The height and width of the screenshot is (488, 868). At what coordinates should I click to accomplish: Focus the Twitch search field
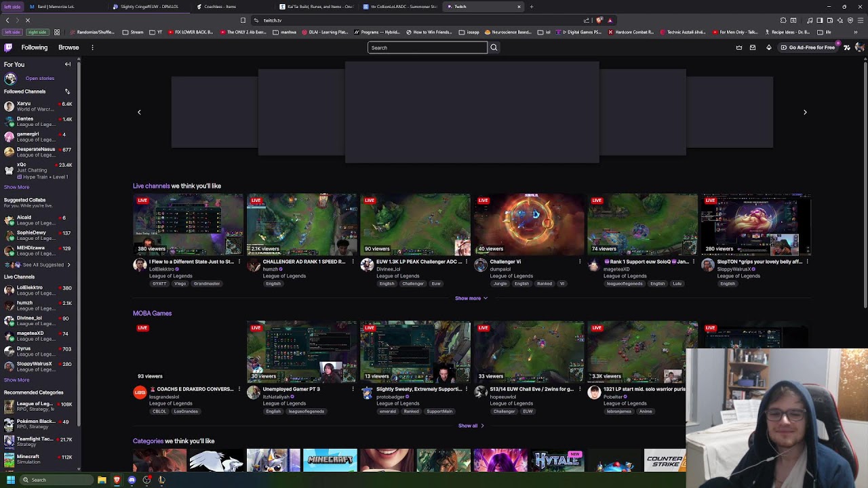point(427,47)
